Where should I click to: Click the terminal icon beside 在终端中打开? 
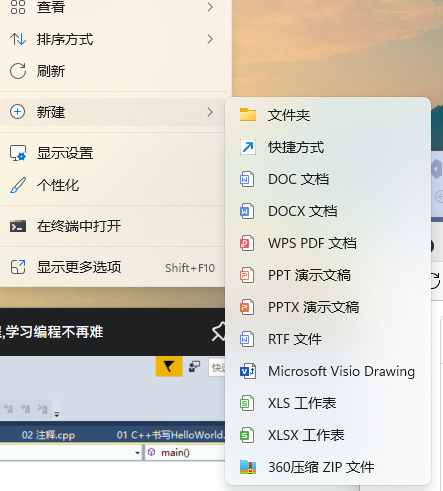click(18, 226)
